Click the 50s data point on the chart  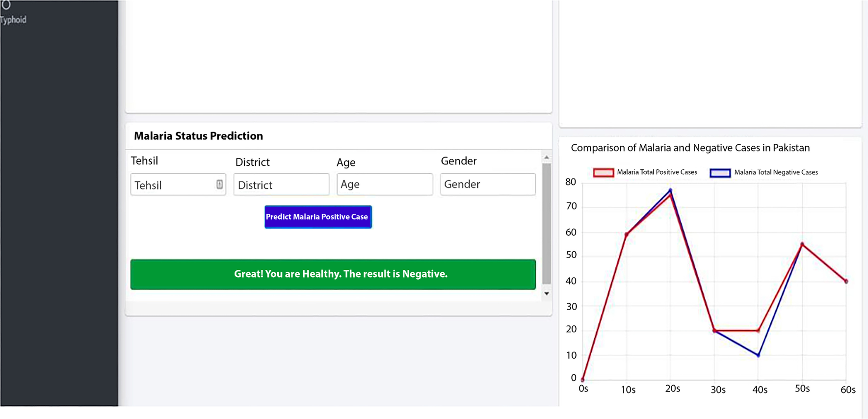point(802,244)
